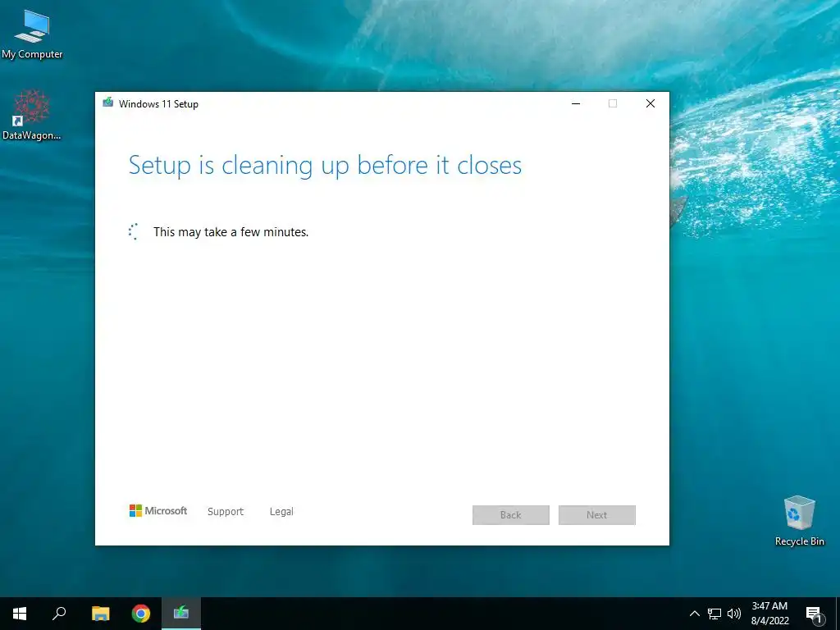Select Windows 11 Setup taskbar icon
840x630 pixels.
[181, 614]
